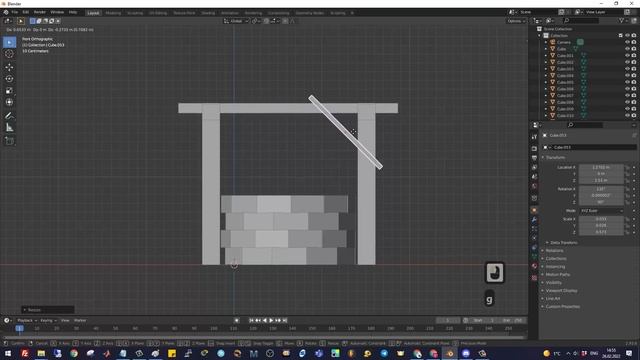Select the Annotate tool
Screen dimensions: 640x360
(9, 116)
